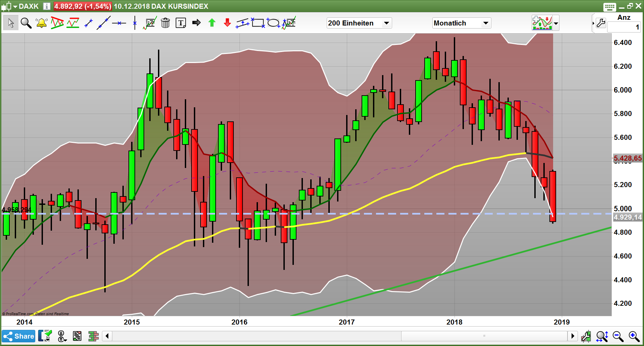Open the on-screen keyboard icon
The image size is (644, 346).
coord(609,7)
